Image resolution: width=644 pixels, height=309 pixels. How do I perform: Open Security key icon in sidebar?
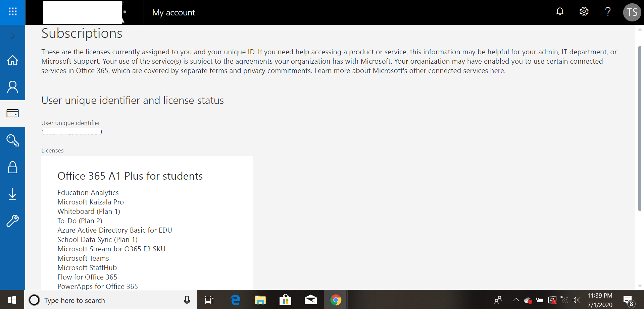12,140
